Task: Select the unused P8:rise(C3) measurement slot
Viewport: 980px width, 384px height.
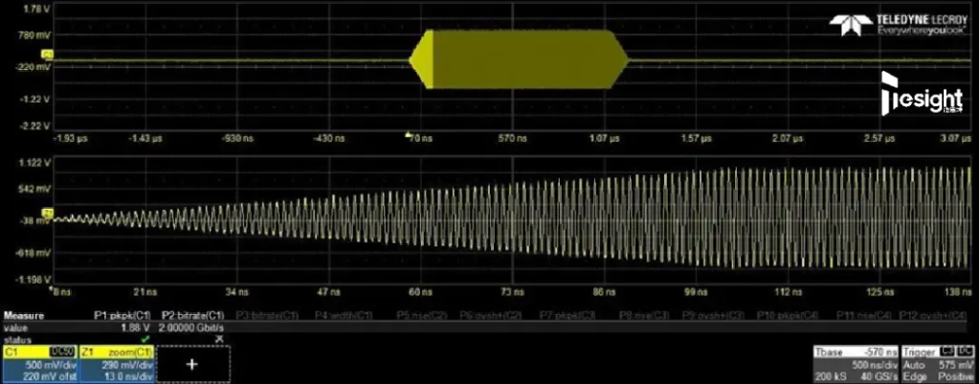Action: 646,316
